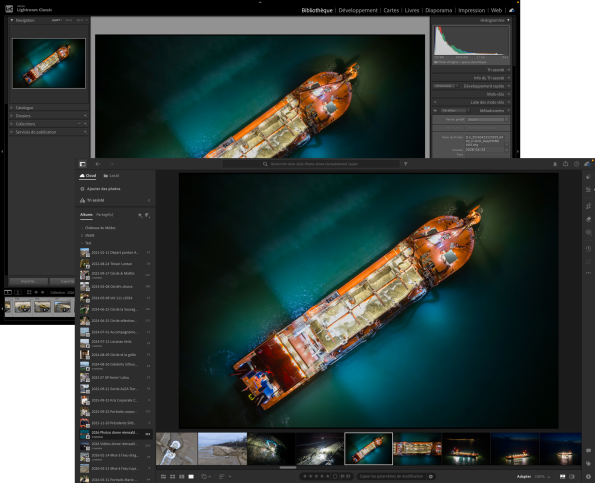The image size is (595, 483).
Task: Click the cloud sync status icon
Action: [587, 164]
